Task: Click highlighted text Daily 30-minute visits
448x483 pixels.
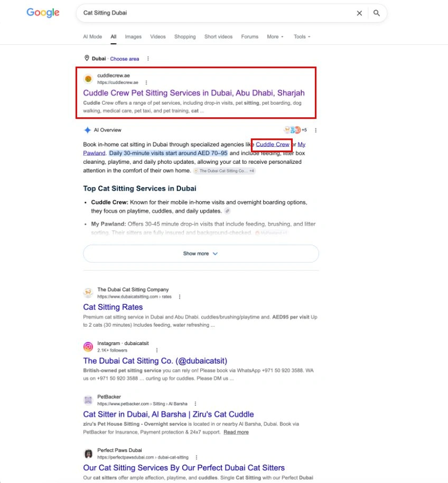Action: (169, 153)
